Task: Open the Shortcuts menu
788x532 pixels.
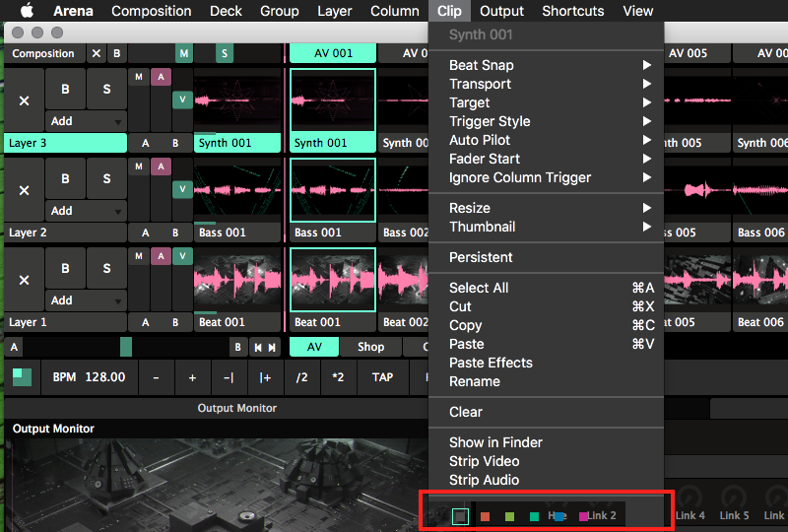Action: coord(572,11)
